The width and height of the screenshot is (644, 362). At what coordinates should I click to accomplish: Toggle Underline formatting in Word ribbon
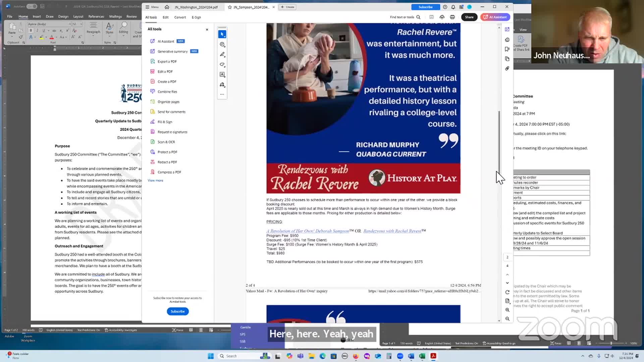click(44, 31)
